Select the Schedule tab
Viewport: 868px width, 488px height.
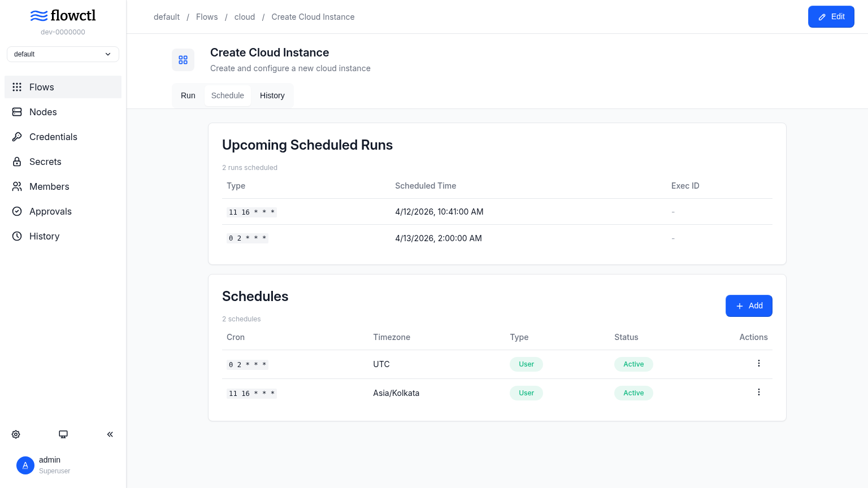coord(228,95)
